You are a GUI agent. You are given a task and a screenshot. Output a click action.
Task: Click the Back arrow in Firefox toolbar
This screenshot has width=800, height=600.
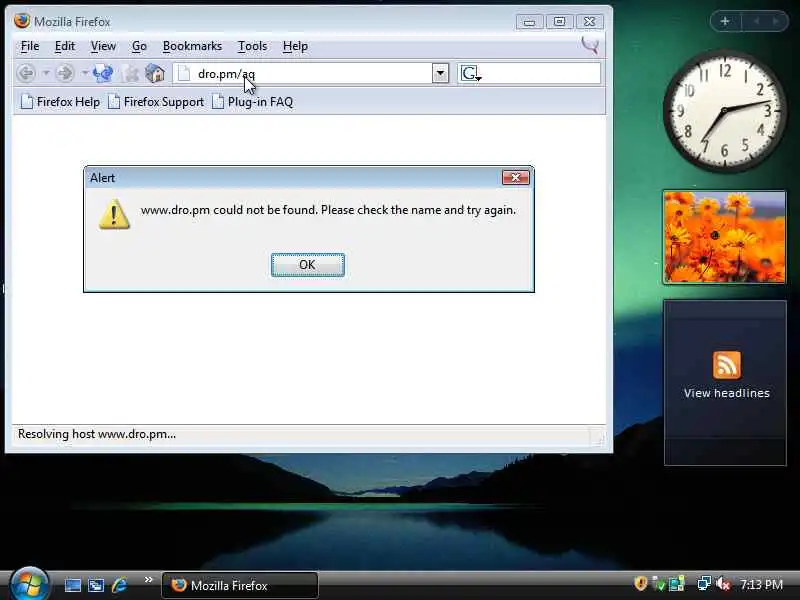[26, 73]
